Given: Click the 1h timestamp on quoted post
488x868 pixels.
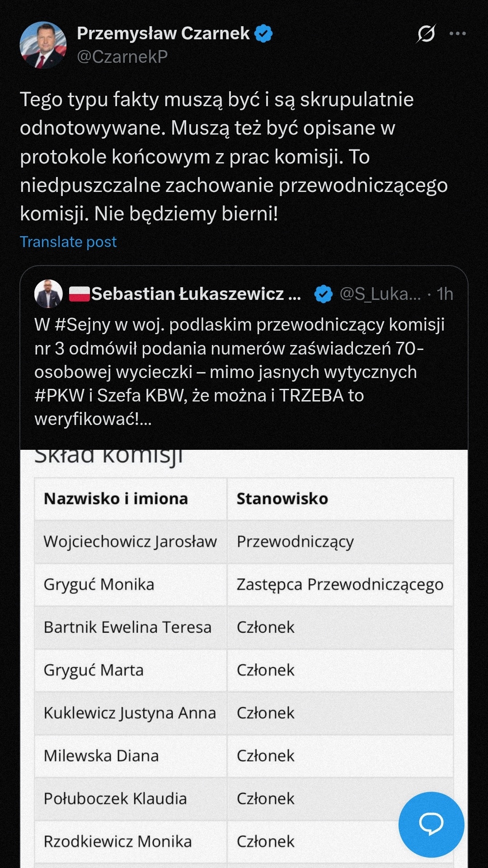Looking at the screenshot, I should pos(445,294).
